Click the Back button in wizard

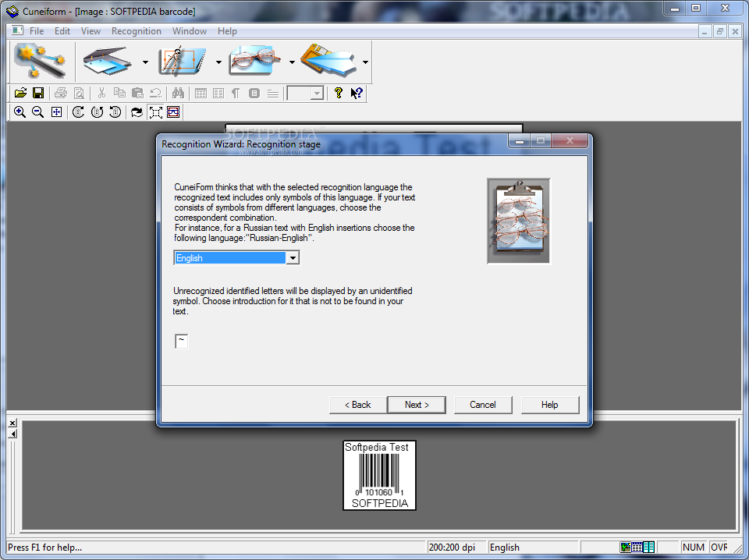[x=358, y=405]
